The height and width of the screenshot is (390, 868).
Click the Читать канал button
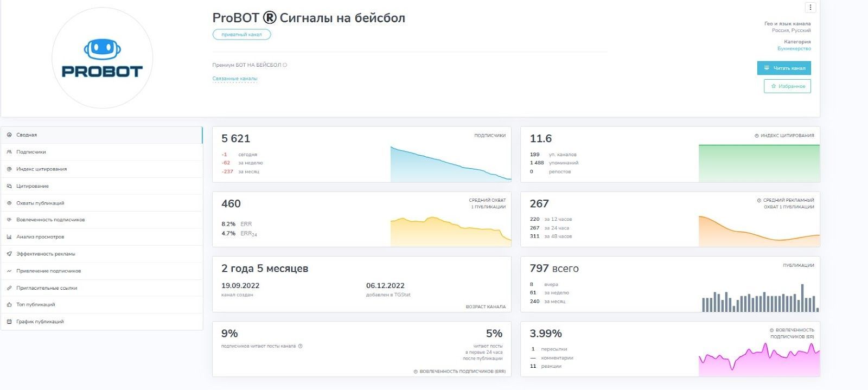[x=784, y=68]
